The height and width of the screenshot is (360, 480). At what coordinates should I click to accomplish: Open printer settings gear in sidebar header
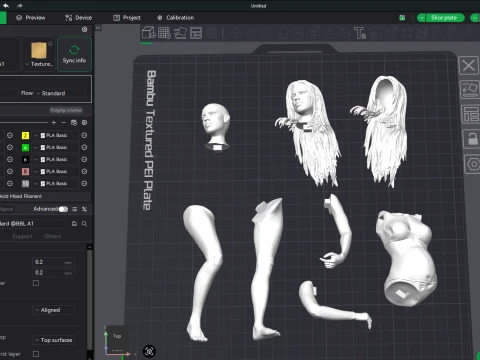click(85, 29)
